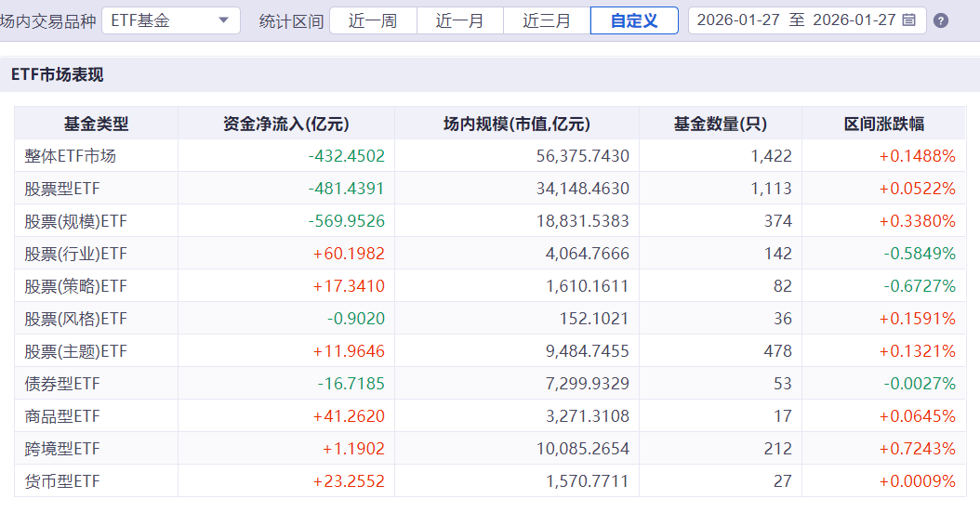Screen dimensions: 980x512
Task: Select the 近一月 period tab
Action: pyautogui.click(x=460, y=20)
